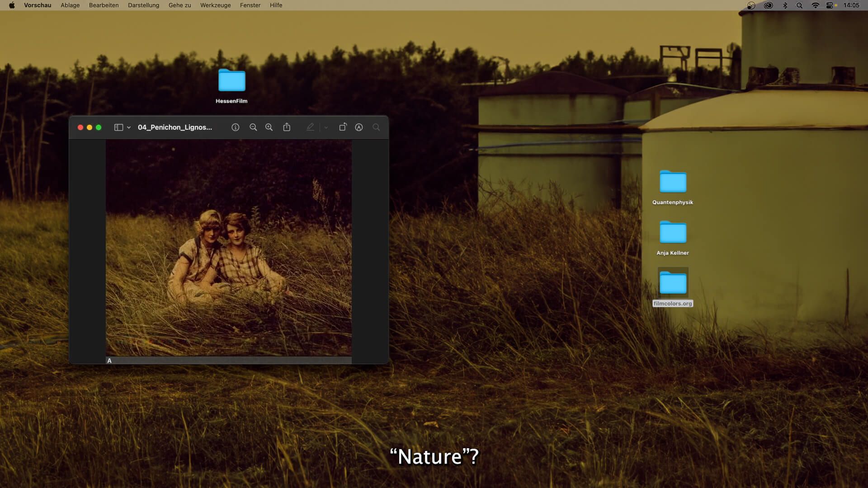
Task: Open the Wi-Fi status menu
Action: (x=816, y=5)
